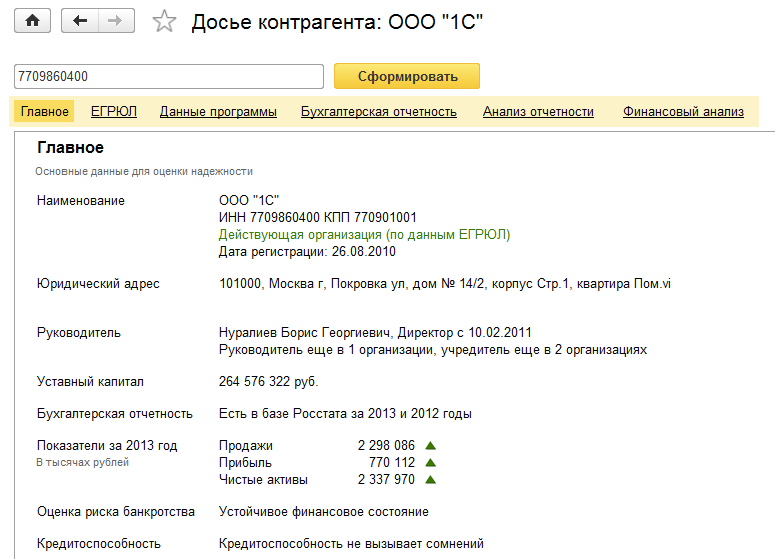The width and height of the screenshot is (775, 559).
Task: Click Основные данные для оценки надежности subtitle
Action: 144,172
